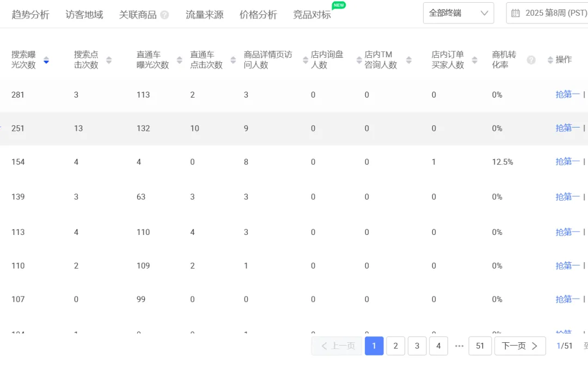
Task: Sort by 直通车点击次数 column arrows
Action: pyautogui.click(x=233, y=60)
